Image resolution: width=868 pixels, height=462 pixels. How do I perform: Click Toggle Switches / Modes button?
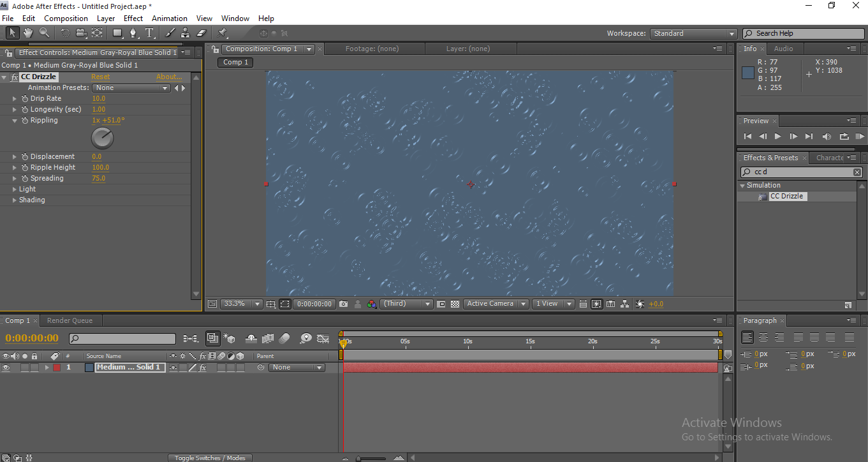pyautogui.click(x=210, y=458)
